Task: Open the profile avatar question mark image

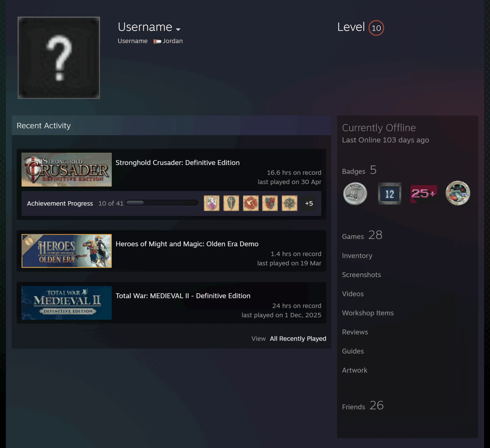Action: (x=59, y=58)
